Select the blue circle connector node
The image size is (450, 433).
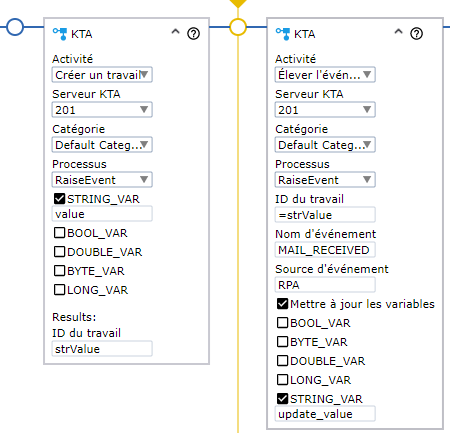[15, 27]
